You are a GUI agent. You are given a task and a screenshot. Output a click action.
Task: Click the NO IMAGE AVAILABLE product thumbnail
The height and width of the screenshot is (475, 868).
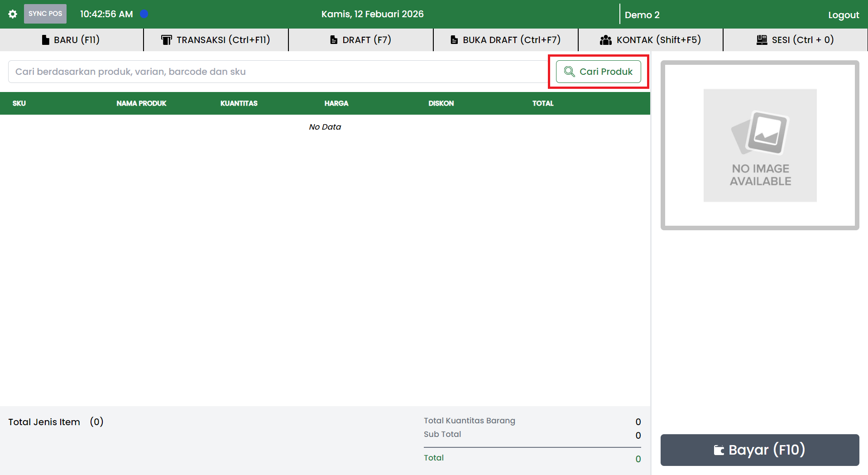pyautogui.click(x=760, y=145)
